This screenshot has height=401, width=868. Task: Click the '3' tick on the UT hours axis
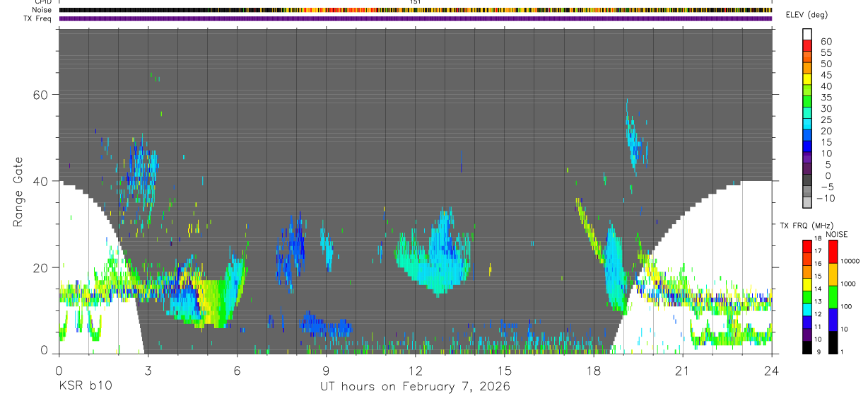(148, 369)
